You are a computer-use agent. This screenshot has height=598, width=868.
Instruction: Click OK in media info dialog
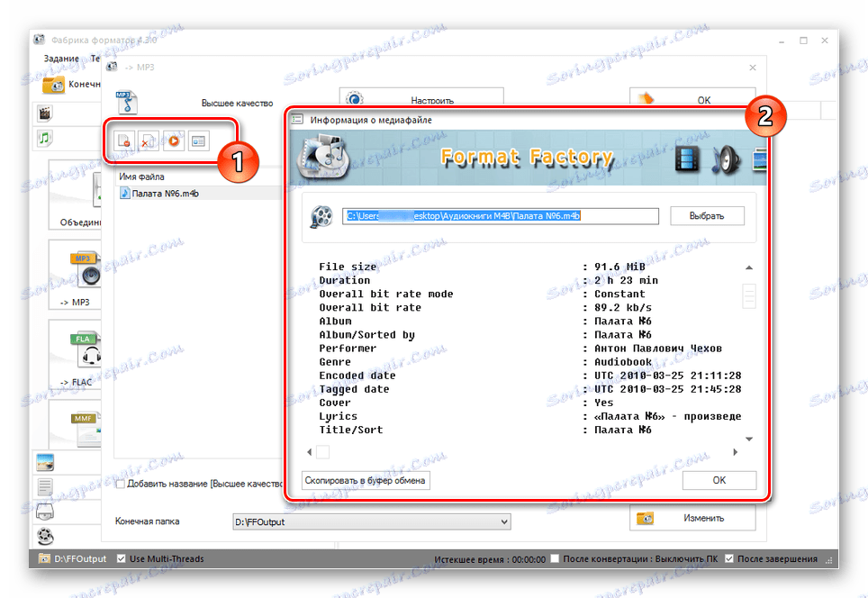[719, 480]
